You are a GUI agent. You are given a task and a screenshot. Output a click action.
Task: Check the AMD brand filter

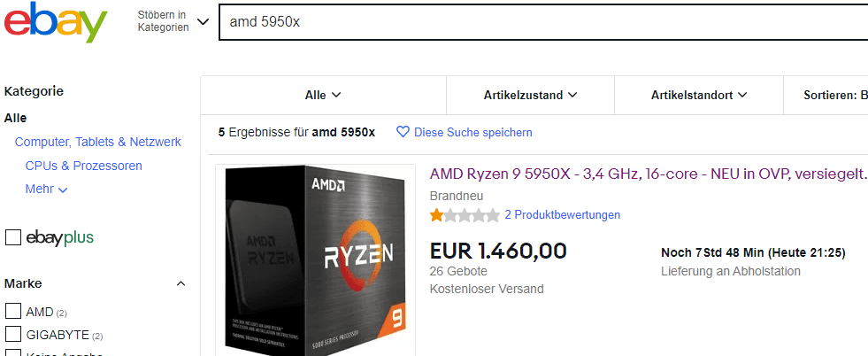(x=13, y=311)
